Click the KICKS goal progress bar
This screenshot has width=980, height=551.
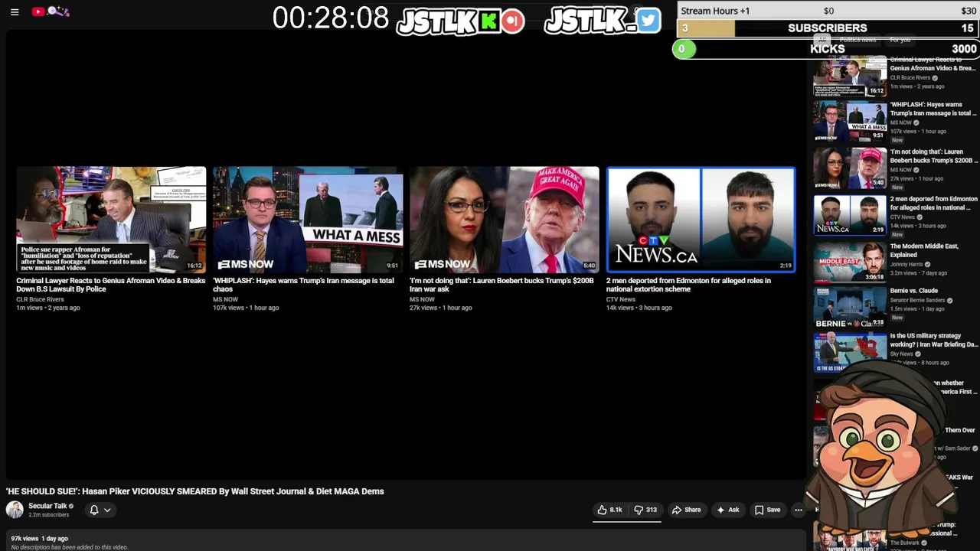(828, 49)
